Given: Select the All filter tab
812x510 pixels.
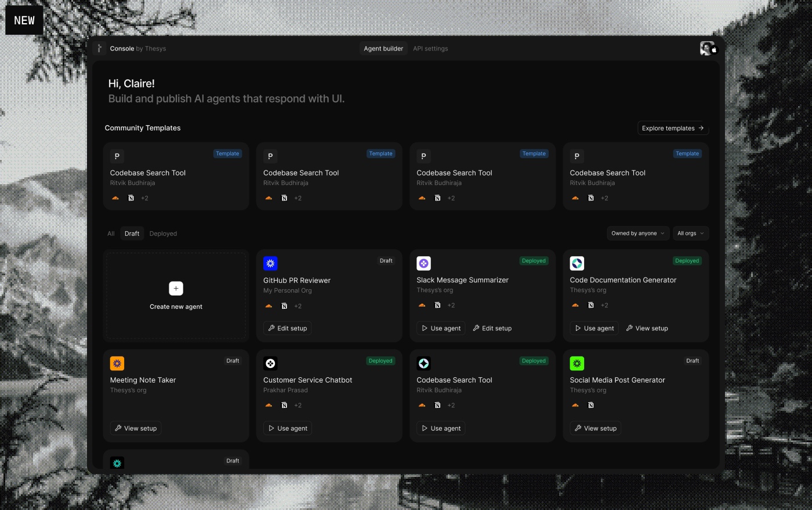Looking at the screenshot, I should pos(111,234).
